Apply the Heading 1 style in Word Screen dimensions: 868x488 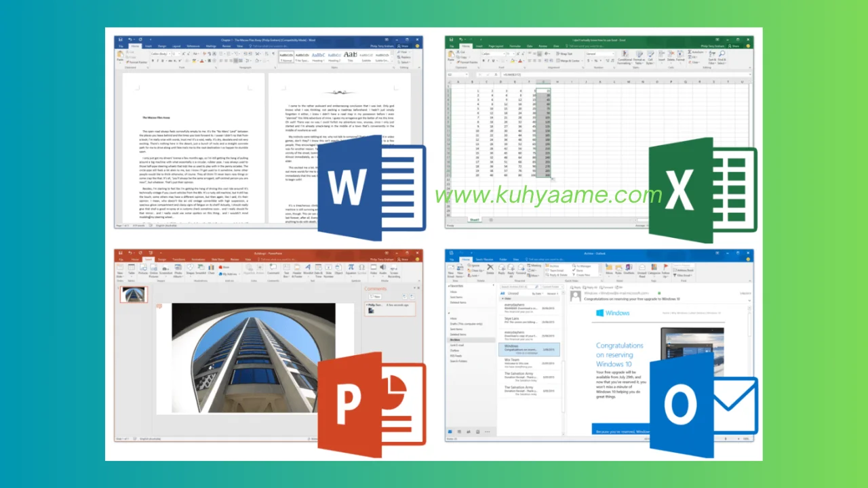(x=318, y=57)
